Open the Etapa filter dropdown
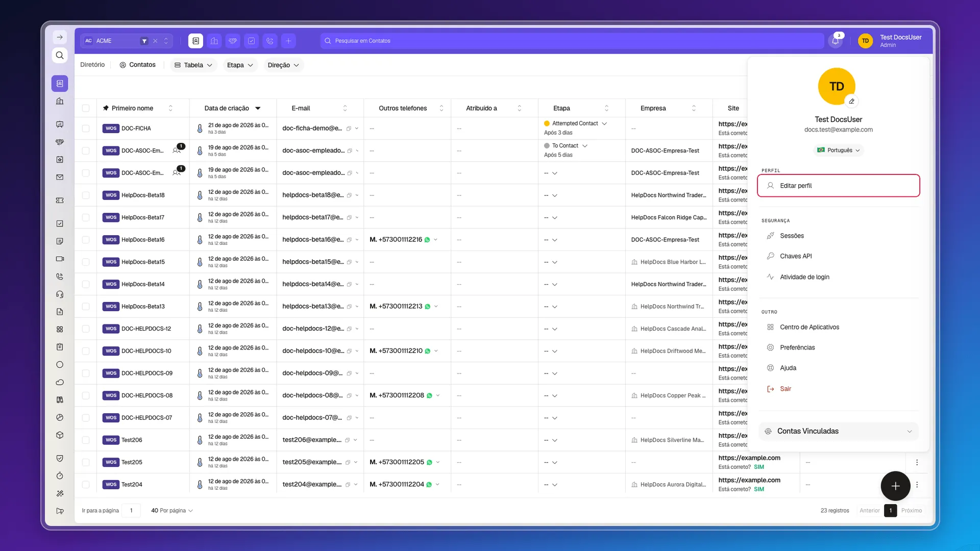 pos(240,65)
